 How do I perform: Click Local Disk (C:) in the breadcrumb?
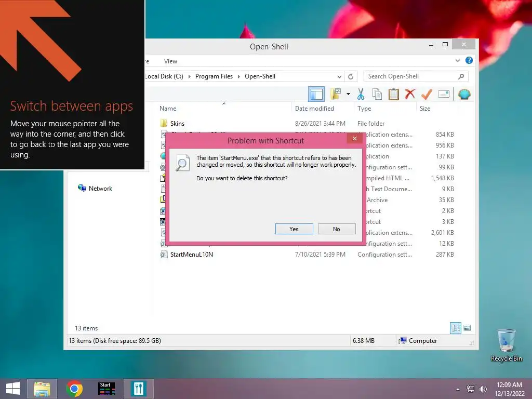pos(164,76)
